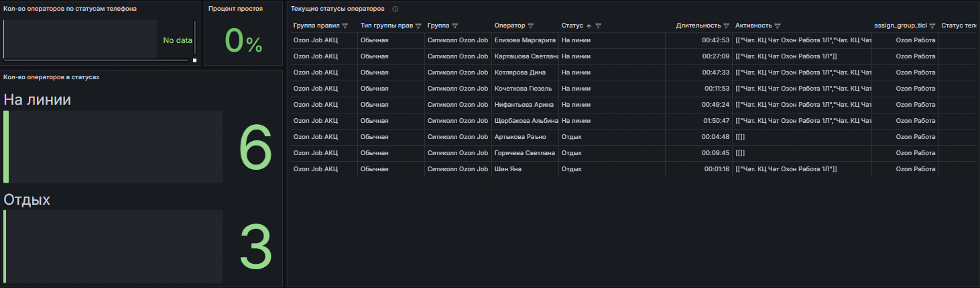Open Текущие статусы операторов panel title menu

[338, 9]
